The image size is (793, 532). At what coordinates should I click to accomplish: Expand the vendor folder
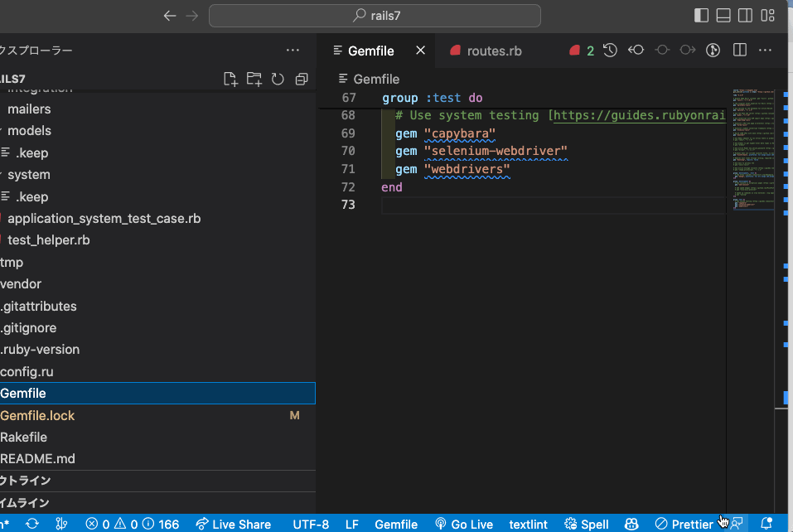(21, 284)
